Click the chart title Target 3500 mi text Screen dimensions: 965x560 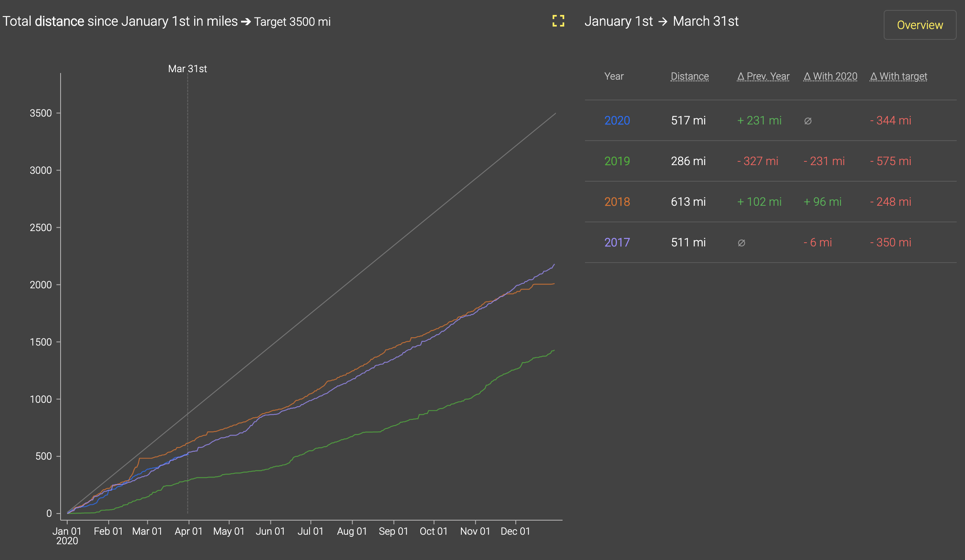292,22
